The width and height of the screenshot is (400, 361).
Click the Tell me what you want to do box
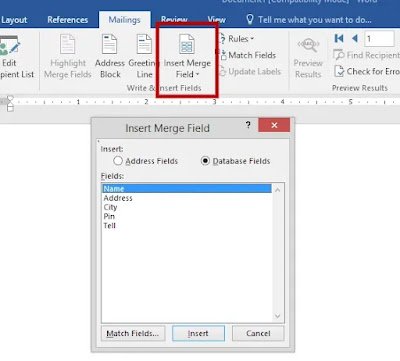(315, 20)
